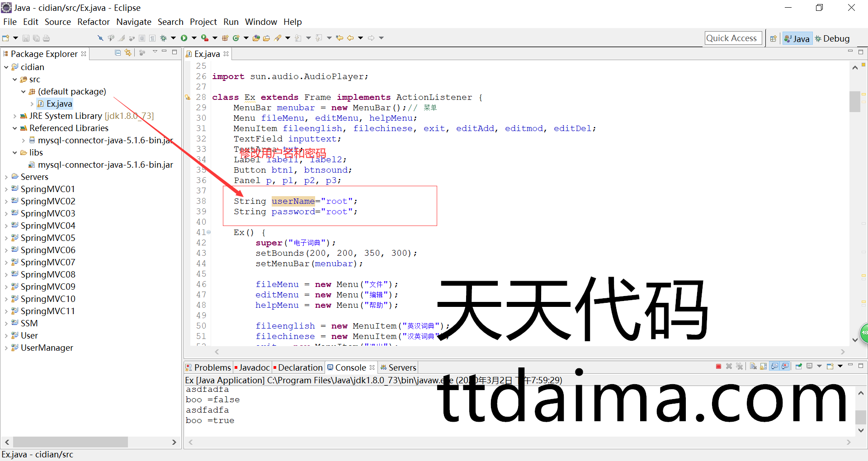Terminate the running program with red stop icon
The width and height of the screenshot is (868, 461).
coord(718,367)
